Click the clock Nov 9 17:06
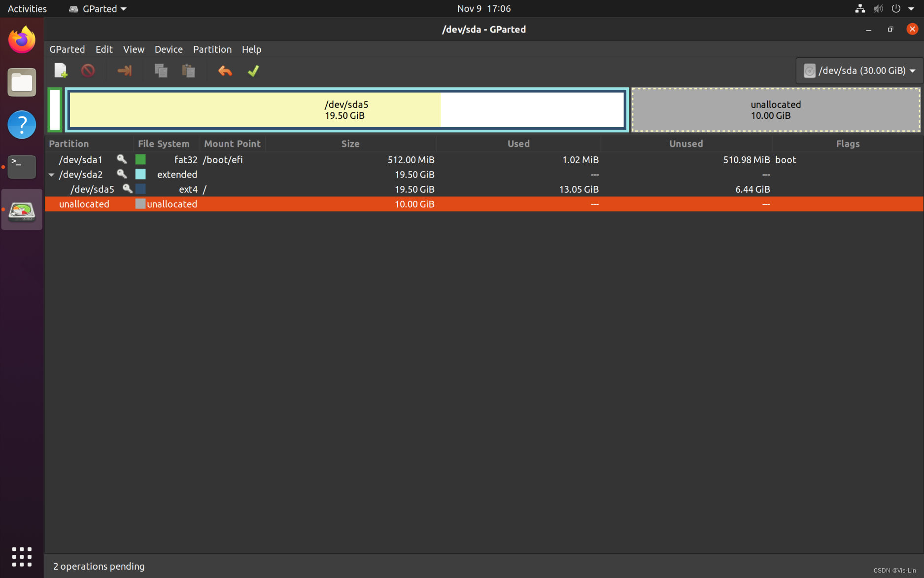This screenshot has width=924, height=578. click(483, 8)
